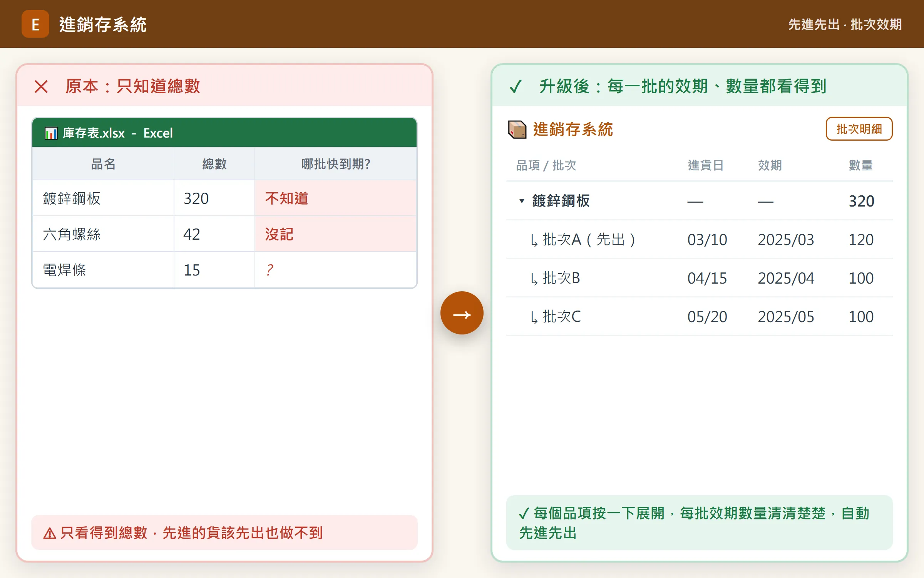Click the red question mark cell
This screenshot has height=578, width=924.
(335, 270)
